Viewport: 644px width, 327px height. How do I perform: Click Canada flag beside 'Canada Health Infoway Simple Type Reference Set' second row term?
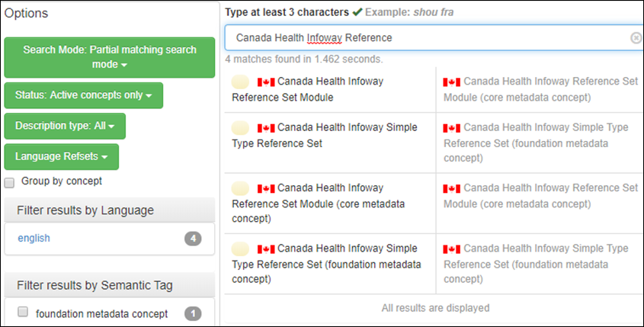(266, 128)
